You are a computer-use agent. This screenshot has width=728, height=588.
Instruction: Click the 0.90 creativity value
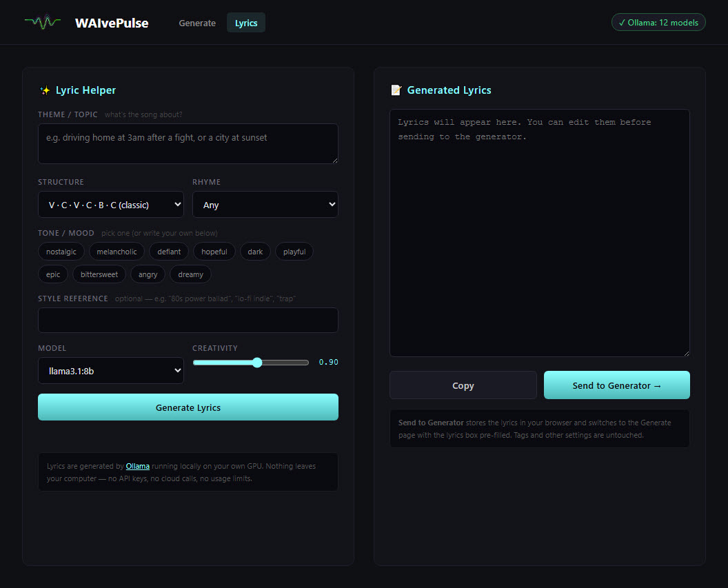(328, 362)
